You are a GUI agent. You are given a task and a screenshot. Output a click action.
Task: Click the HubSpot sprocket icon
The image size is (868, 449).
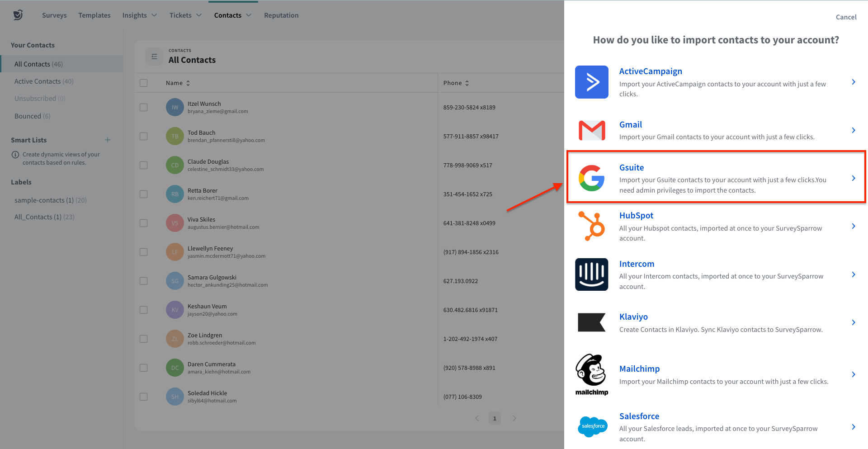pyautogui.click(x=591, y=226)
